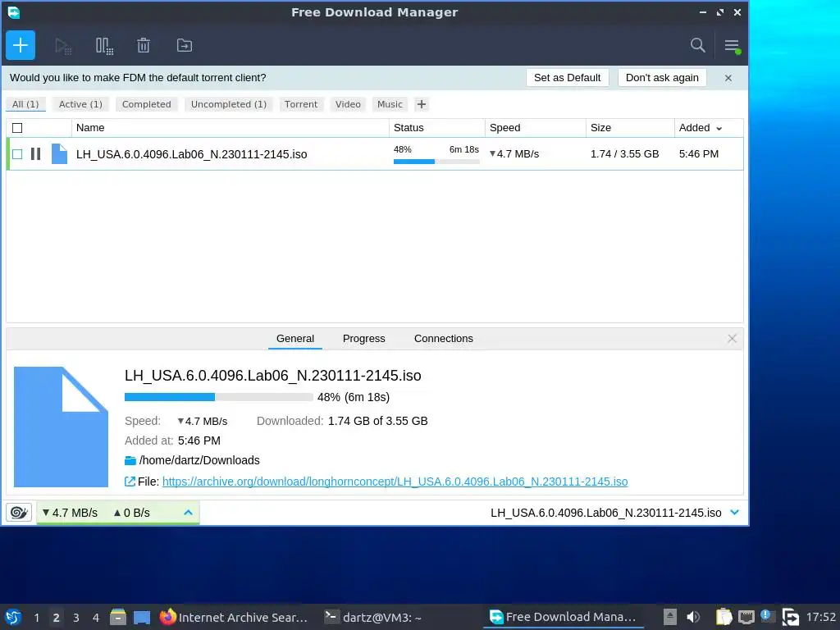Click volume speaker icon in system tray
The width and height of the screenshot is (840, 630).
click(692, 617)
